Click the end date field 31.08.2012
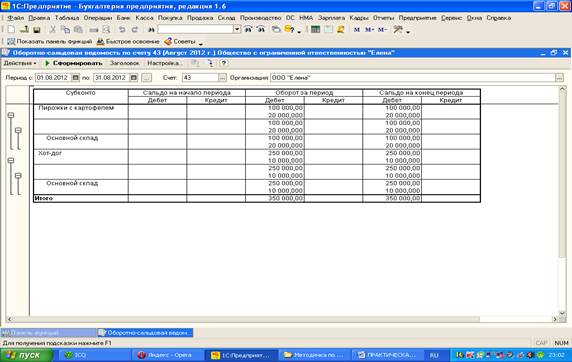Viewport: 572px width, 362px height. [112, 78]
